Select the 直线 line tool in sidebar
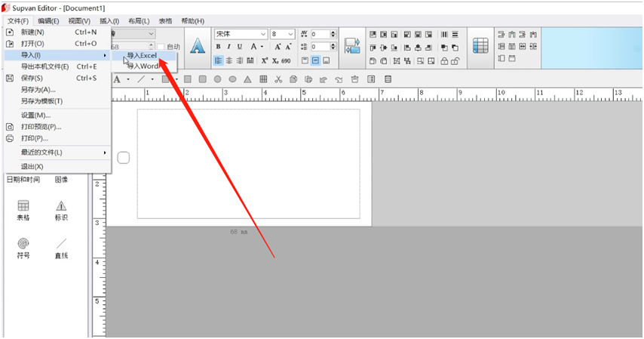 61,248
